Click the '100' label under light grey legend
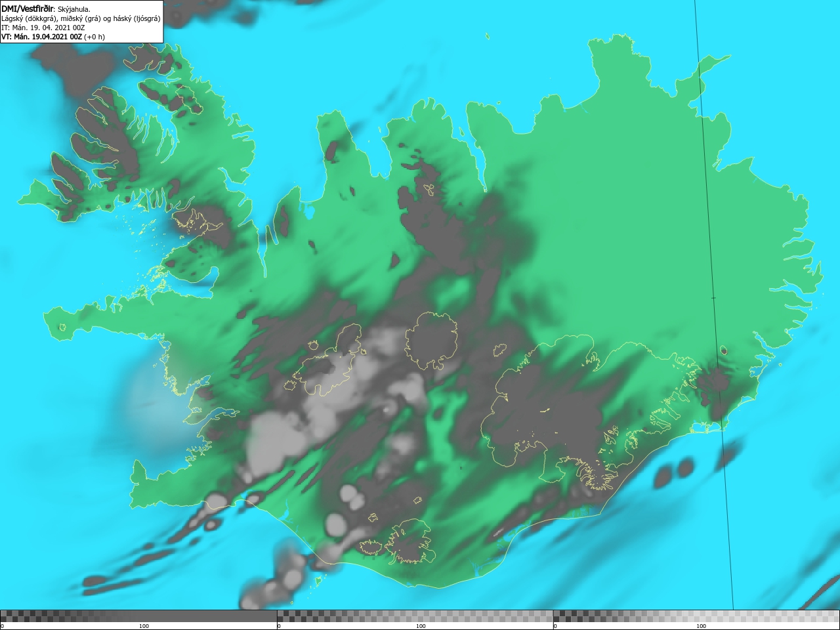This screenshot has width=840, height=630. click(x=701, y=626)
